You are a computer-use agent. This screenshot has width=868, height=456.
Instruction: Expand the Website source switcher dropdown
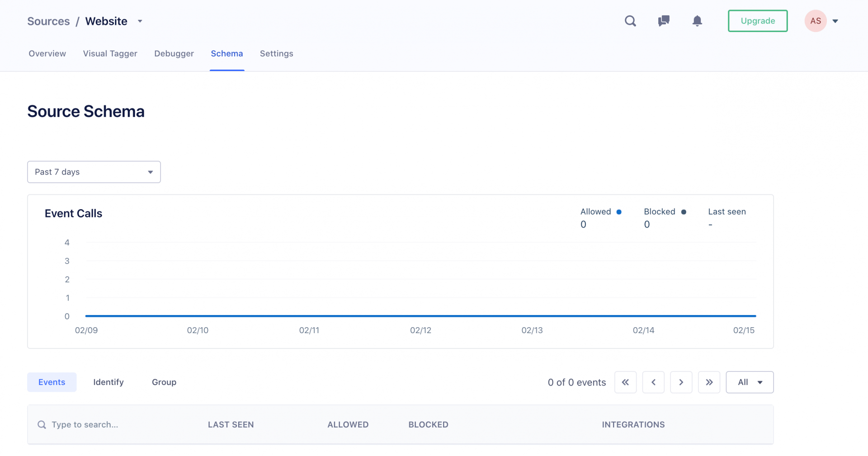[x=140, y=21]
